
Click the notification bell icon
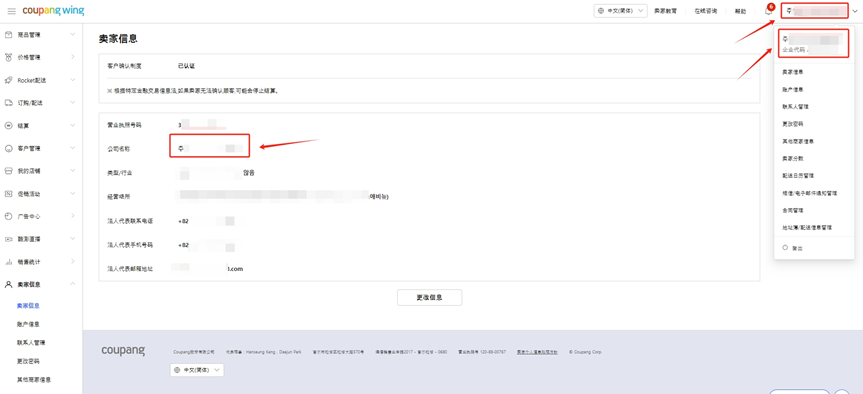(x=768, y=12)
